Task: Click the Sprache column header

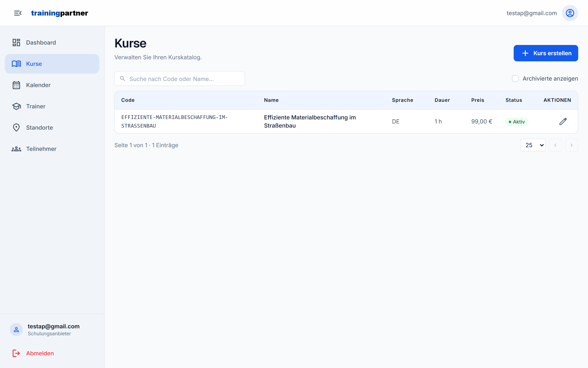Action: [x=402, y=100]
